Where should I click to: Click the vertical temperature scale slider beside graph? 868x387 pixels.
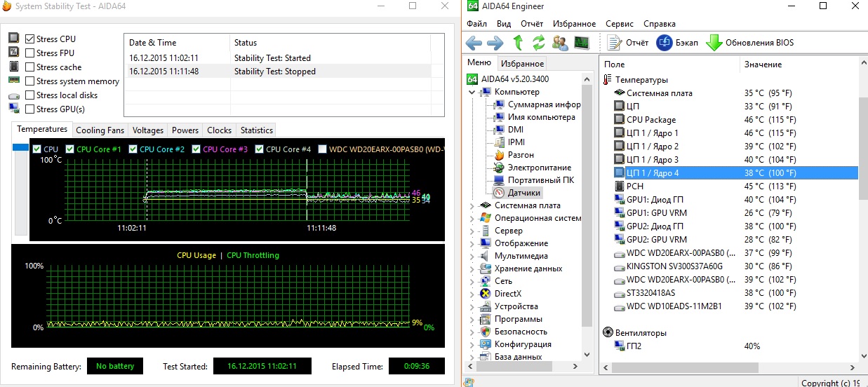pos(21,189)
